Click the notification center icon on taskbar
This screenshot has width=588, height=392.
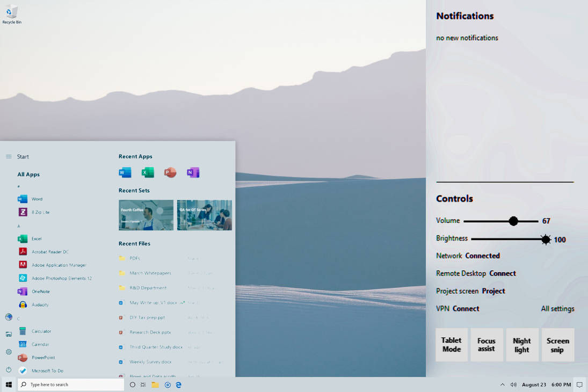point(579,384)
